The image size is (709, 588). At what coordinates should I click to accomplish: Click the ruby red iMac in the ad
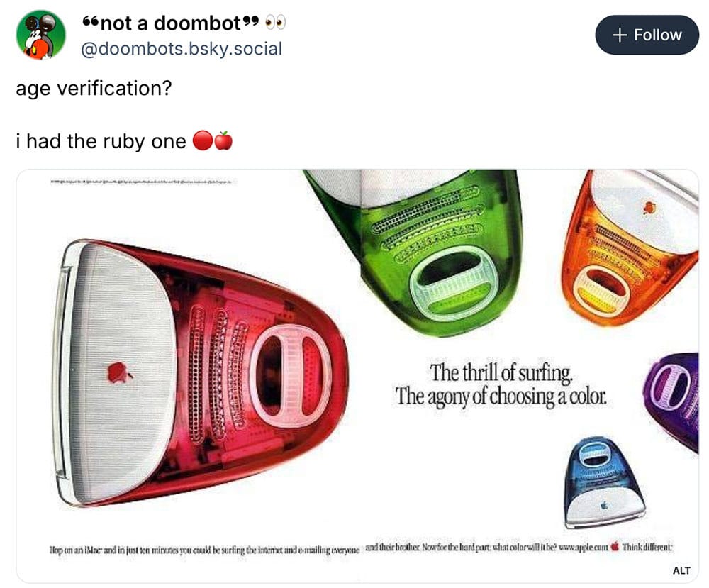click(201, 373)
